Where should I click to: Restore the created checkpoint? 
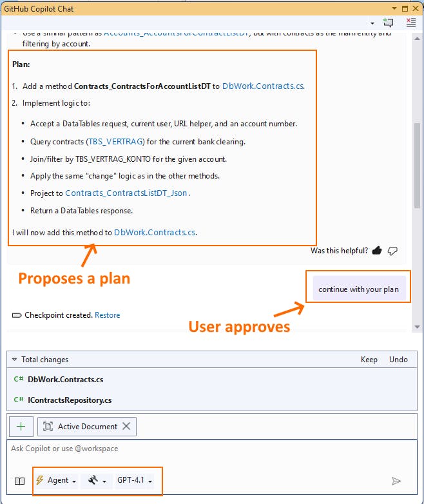point(107,315)
